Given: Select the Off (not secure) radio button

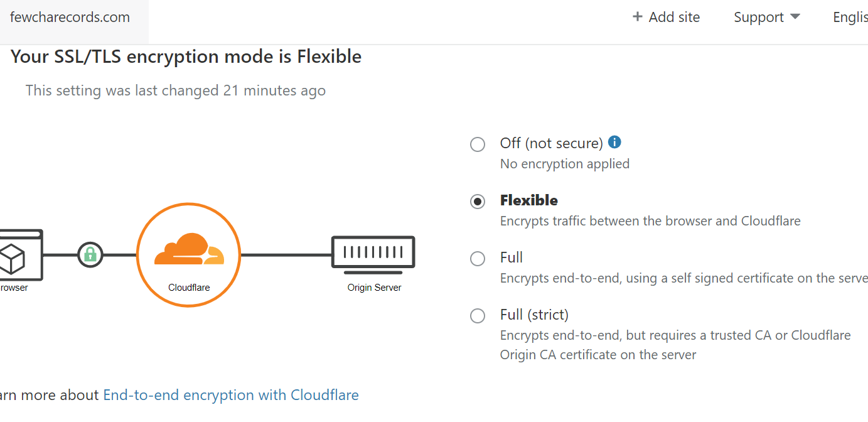Looking at the screenshot, I should tap(478, 144).
